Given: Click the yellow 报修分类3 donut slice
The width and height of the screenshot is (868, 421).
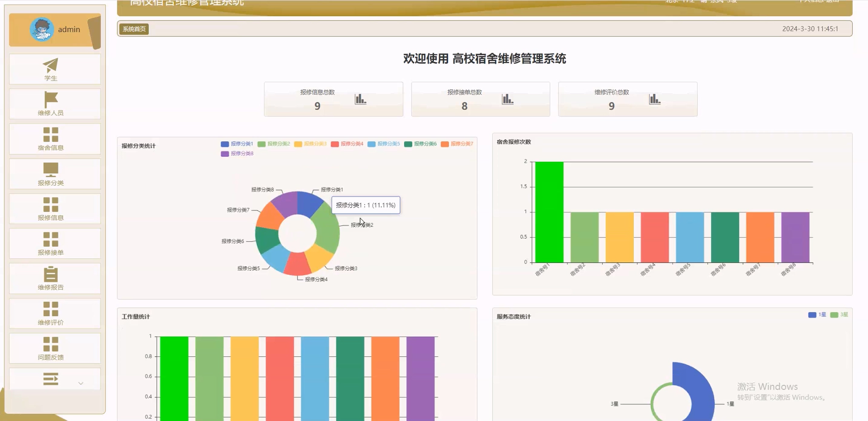Looking at the screenshot, I should [x=318, y=258].
